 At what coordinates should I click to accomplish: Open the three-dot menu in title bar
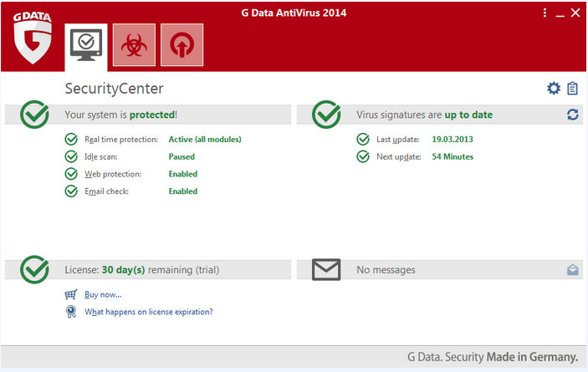pyautogui.click(x=545, y=13)
